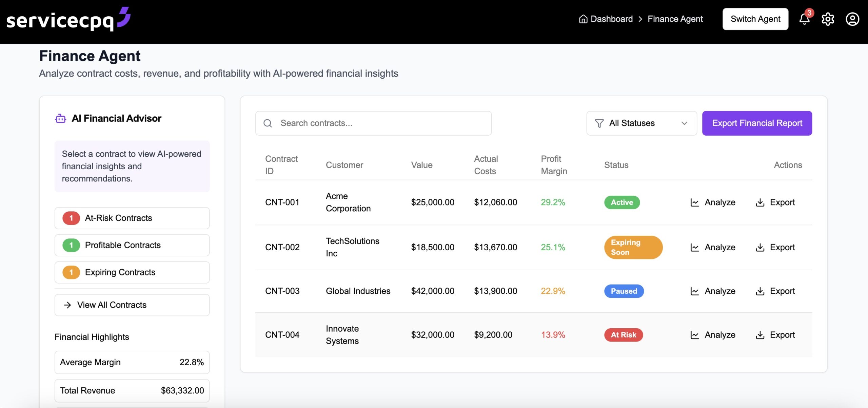
Task: Click the Expiring Soon status badge
Action: click(x=633, y=247)
